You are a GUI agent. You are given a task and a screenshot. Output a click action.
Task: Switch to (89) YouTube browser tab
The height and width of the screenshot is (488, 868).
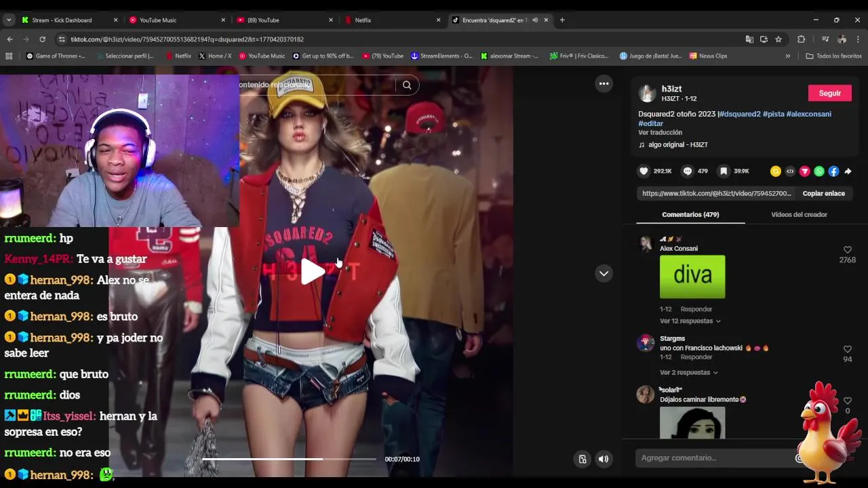tap(285, 20)
